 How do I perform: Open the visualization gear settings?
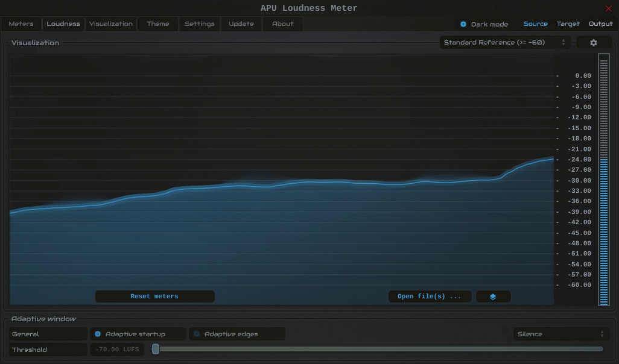pyautogui.click(x=594, y=43)
